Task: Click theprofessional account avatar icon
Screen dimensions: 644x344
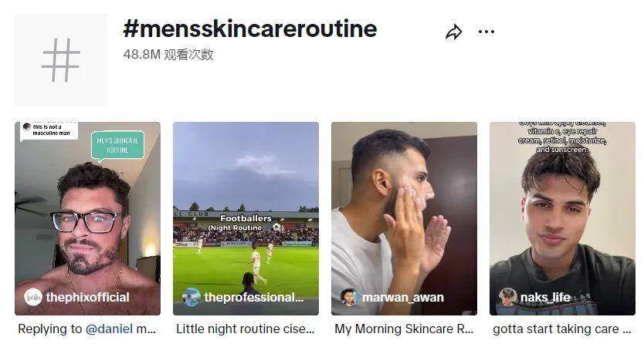Action: click(192, 297)
